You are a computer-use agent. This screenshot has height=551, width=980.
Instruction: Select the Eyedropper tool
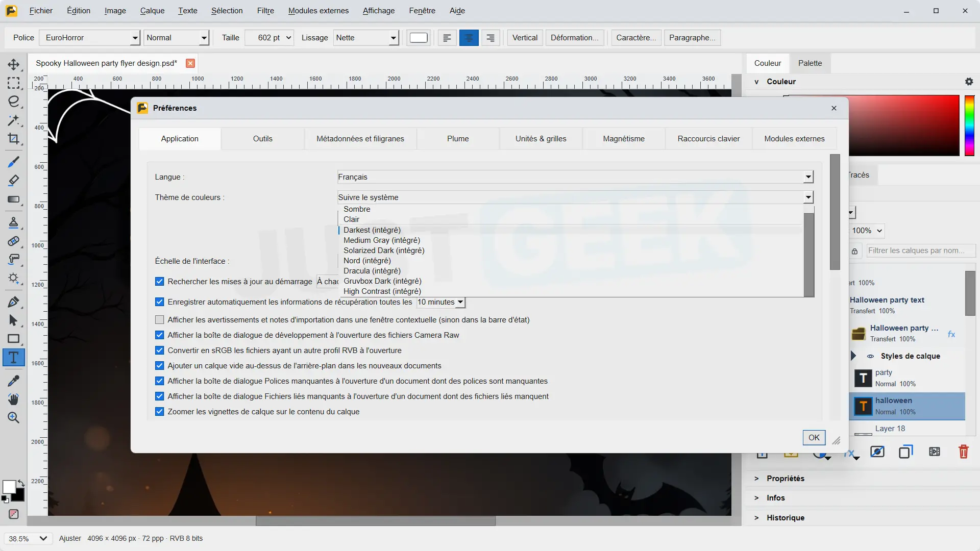coord(14,381)
